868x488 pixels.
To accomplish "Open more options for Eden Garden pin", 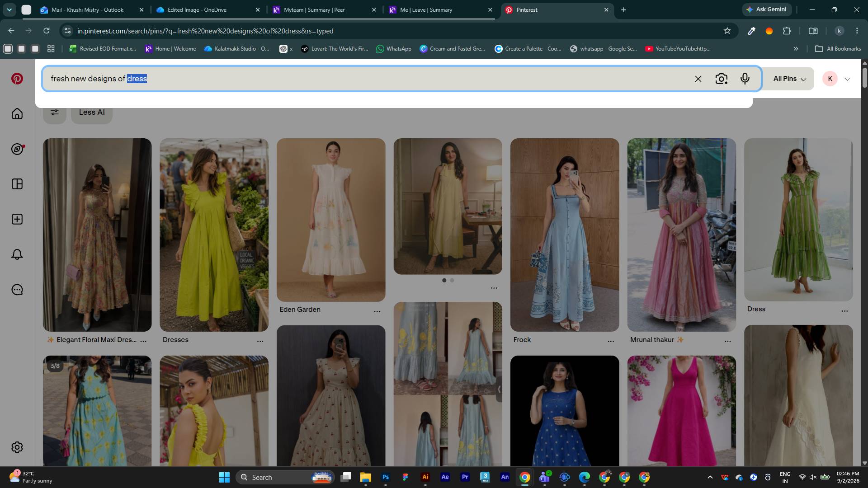I will (x=377, y=311).
